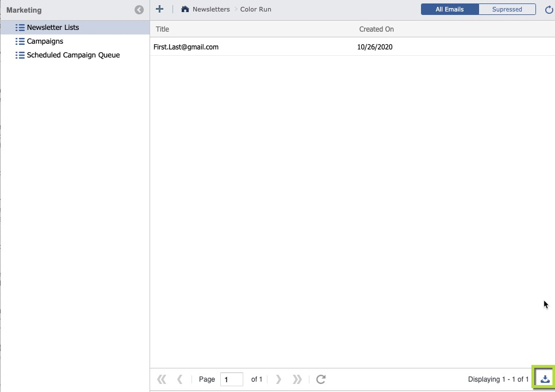Click the plus icon to add email

pos(160,9)
